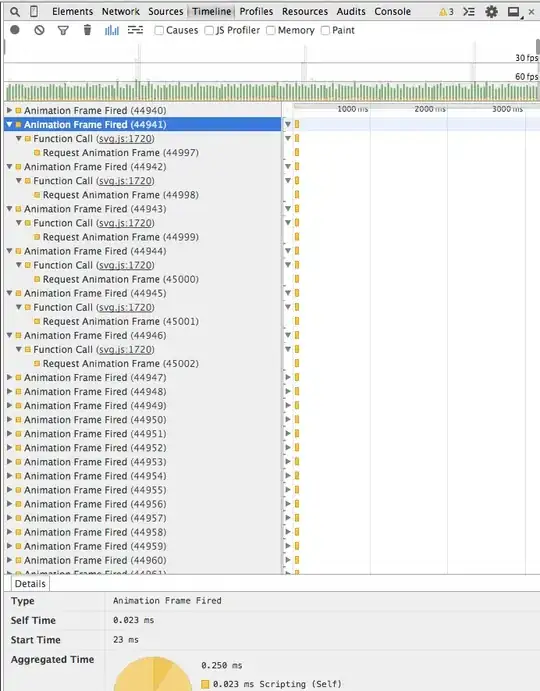This screenshot has height=691, width=540.
Task: Select Animation Frame Fired (44953)
Action: (95, 462)
